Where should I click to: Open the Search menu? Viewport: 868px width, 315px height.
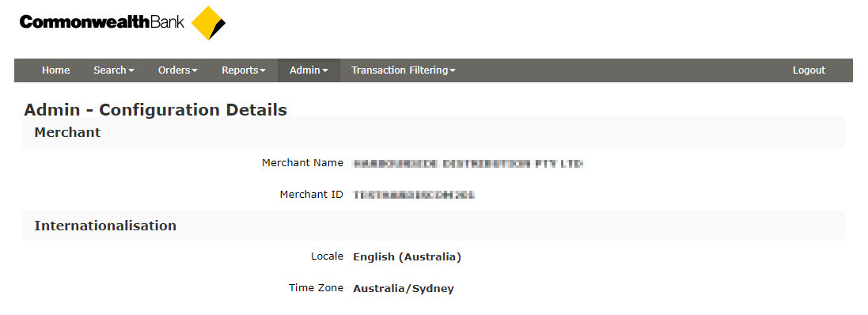113,70
